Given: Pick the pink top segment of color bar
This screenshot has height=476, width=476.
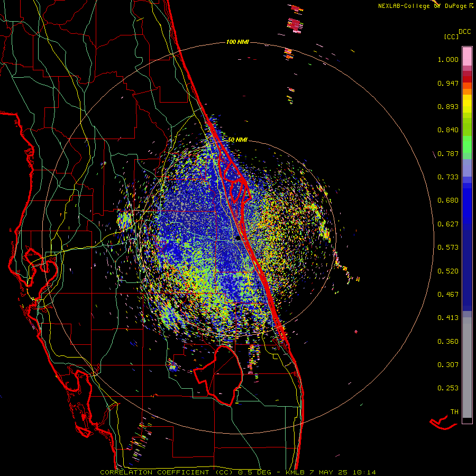Looking at the screenshot, I should pyautogui.click(x=467, y=57).
